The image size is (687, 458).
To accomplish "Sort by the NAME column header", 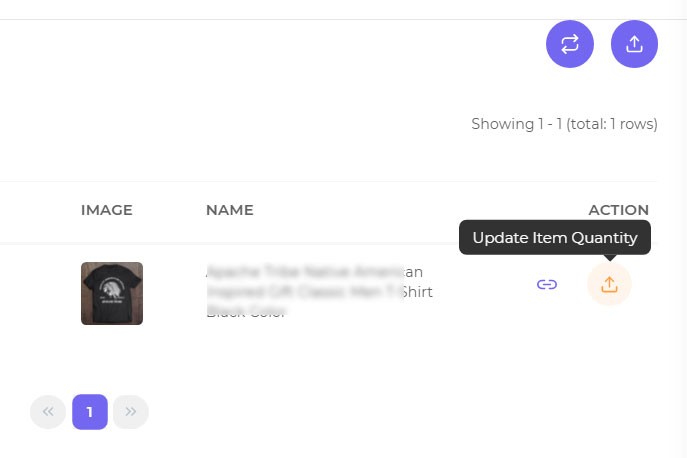I will [x=230, y=210].
